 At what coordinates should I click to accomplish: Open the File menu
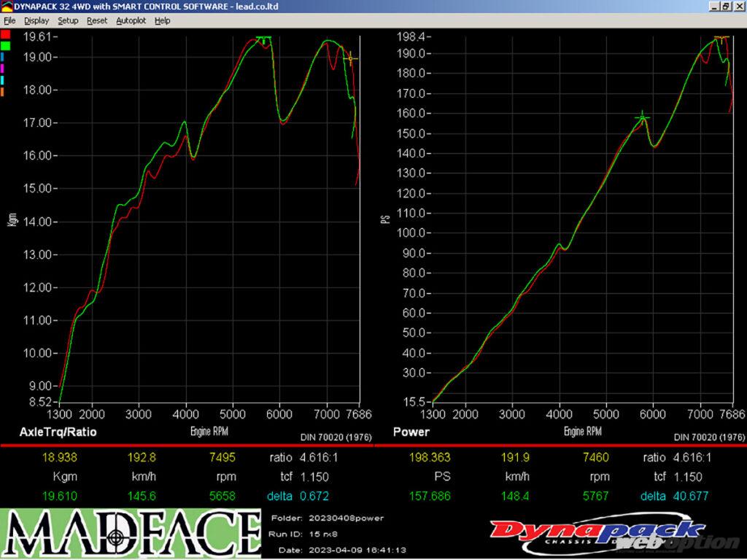[9, 20]
